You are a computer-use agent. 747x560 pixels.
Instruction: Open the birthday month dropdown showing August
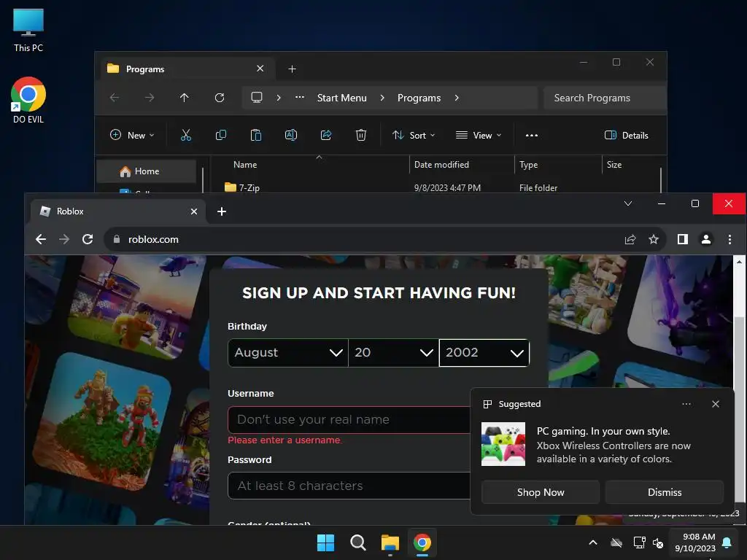(288, 352)
